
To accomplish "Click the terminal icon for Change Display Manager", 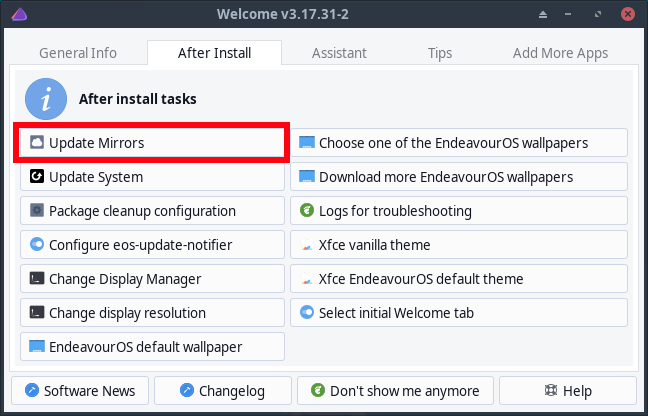I will tap(37, 278).
